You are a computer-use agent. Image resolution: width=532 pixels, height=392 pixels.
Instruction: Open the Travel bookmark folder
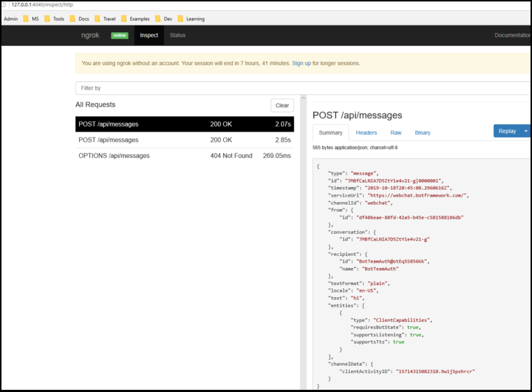coord(105,19)
